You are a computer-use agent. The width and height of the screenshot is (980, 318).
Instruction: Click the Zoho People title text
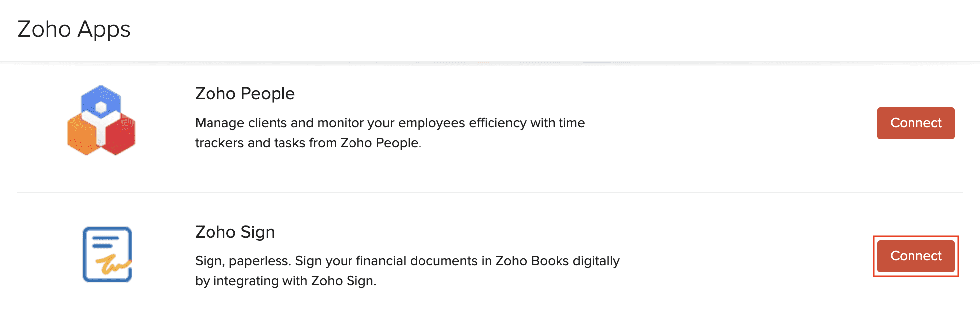244,93
